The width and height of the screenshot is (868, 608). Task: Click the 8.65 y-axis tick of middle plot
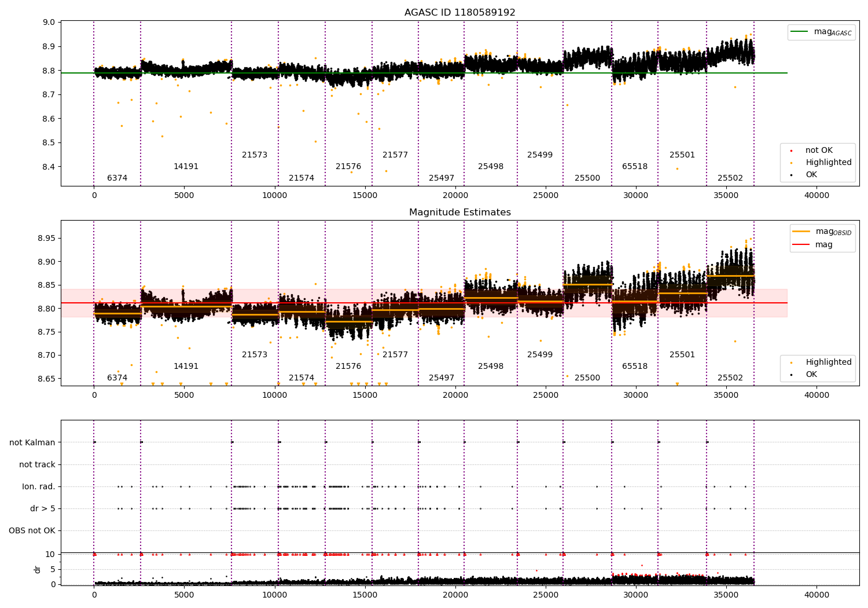click(x=47, y=379)
